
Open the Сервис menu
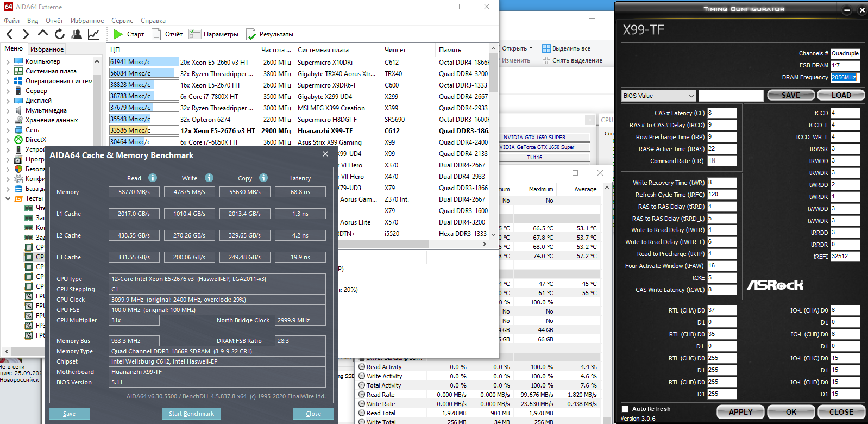(122, 21)
